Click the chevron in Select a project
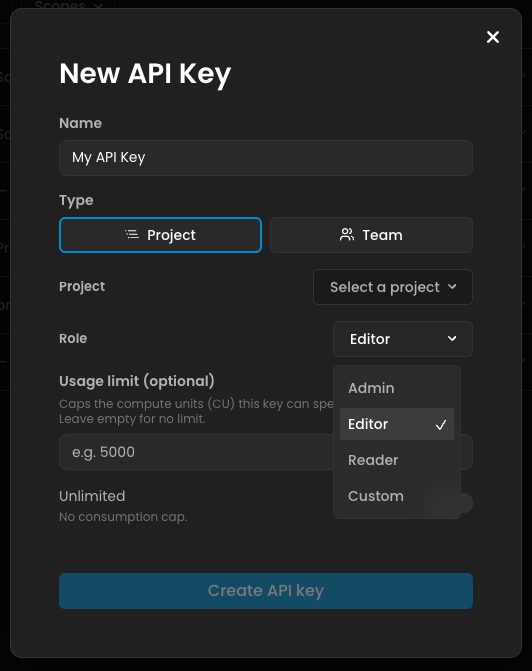Screen dimensions: 532x671 pos(452,287)
